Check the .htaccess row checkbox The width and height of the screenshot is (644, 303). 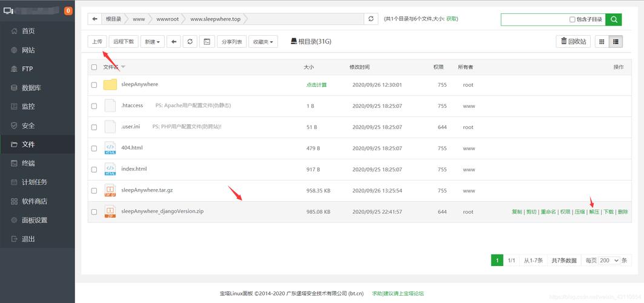coord(94,106)
